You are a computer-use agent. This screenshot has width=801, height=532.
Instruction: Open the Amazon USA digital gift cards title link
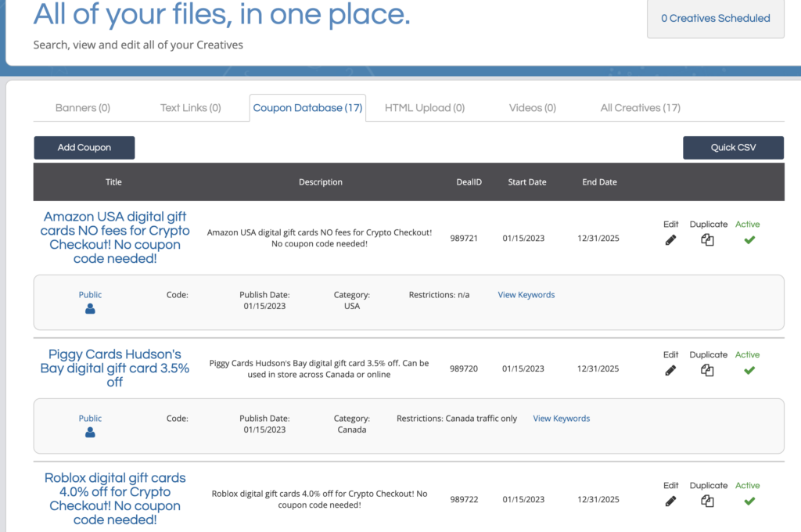point(115,238)
